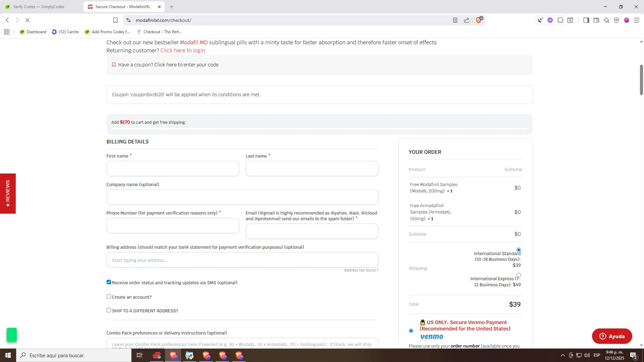Open the bookmarks apps grid icon
This screenshot has height=362, width=644.
pos(6,32)
